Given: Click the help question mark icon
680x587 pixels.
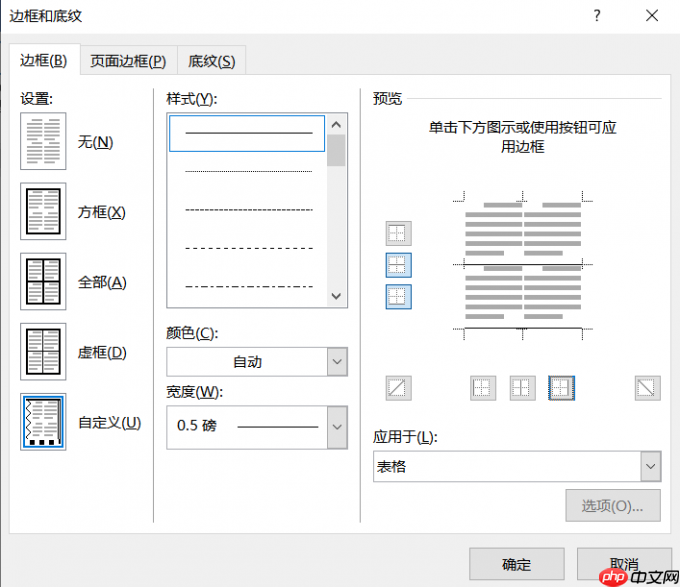Looking at the screenshot, I should [597, 16].
